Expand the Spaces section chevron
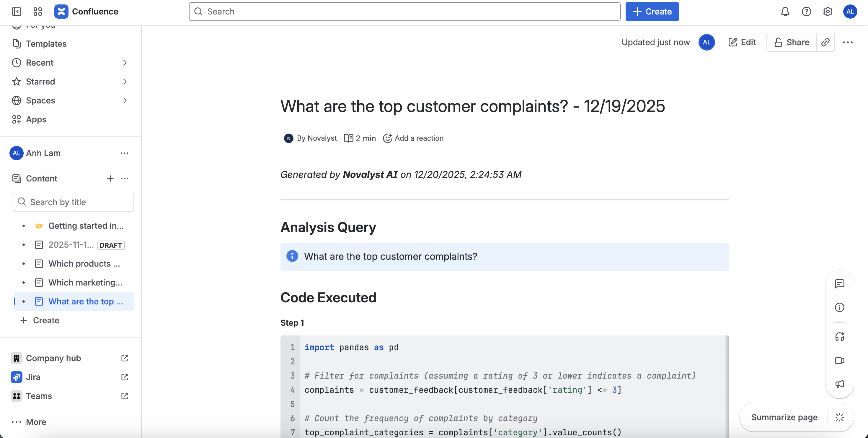The width and height of the screenshot is (868, 438). 125,100
